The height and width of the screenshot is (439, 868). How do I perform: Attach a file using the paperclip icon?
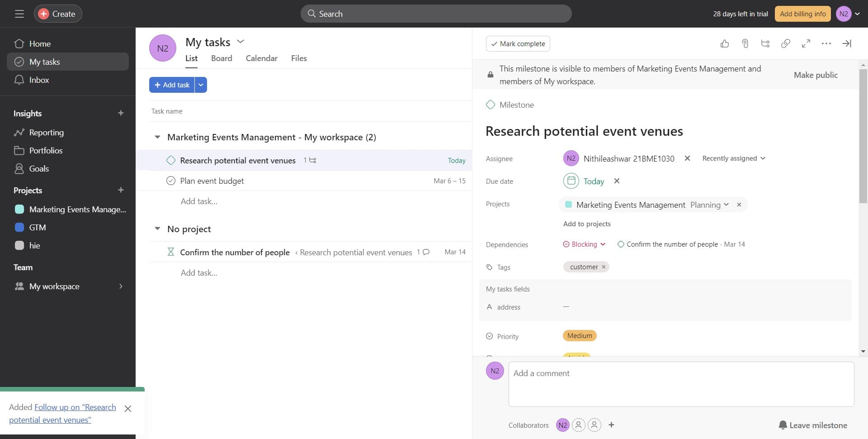pos(745,43)
